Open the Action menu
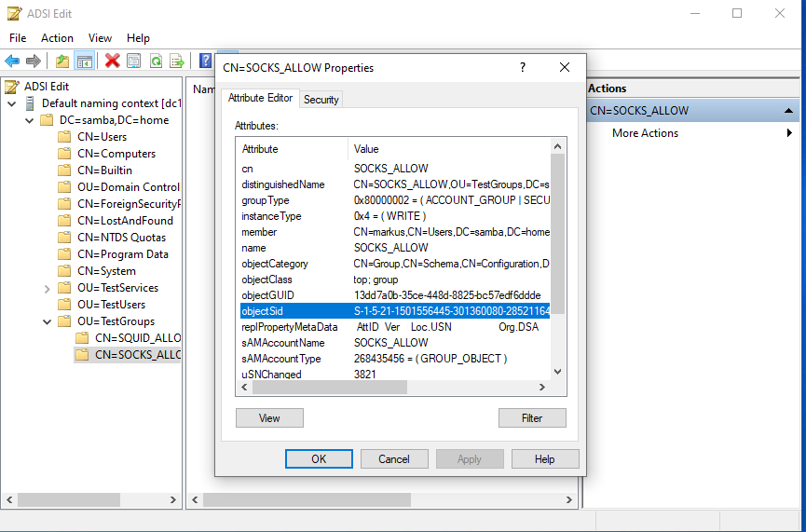This screenshot has width=806, height=532. pos(57,38)
